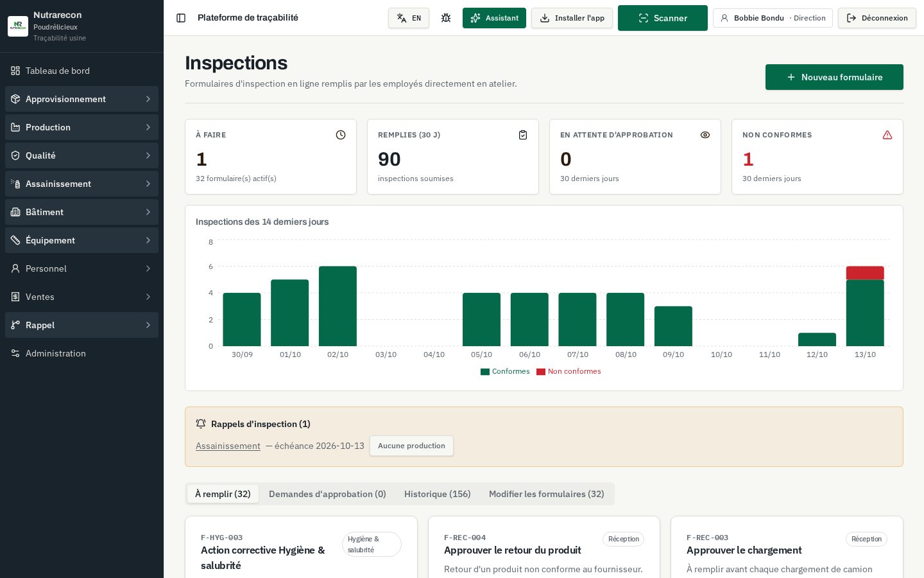Screen dimensions: 924x578
Task: Click the Approvisionnement box icon
Action: 15,99
